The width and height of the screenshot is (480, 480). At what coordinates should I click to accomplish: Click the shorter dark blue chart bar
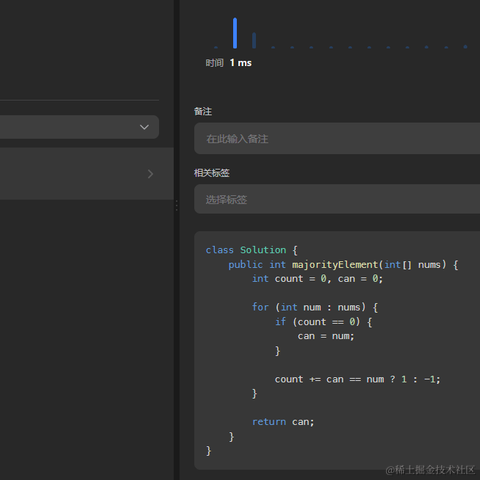[x=254, y=40]
